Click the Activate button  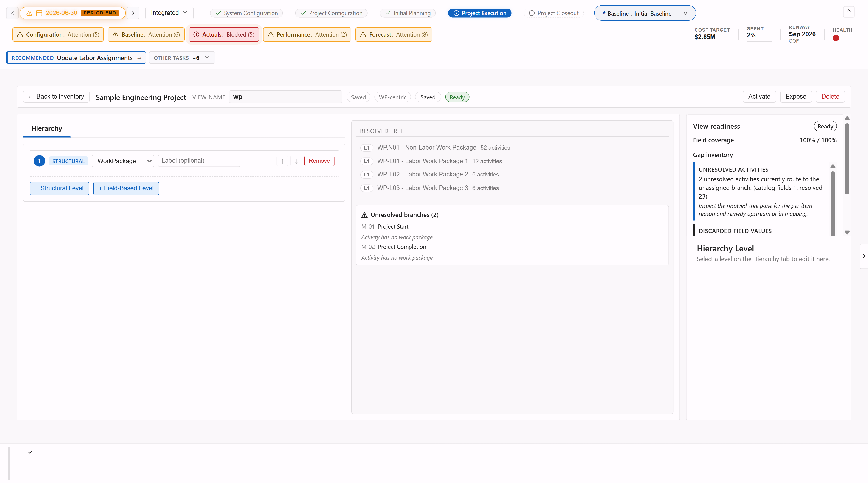pos(759,97)
